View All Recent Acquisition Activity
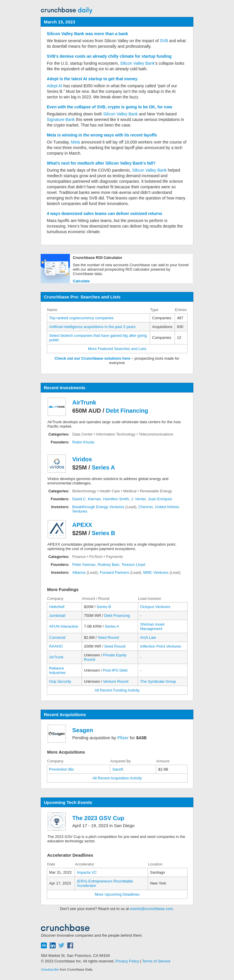The height and width of the screenshot is (980, 234). tap(117, 778)
